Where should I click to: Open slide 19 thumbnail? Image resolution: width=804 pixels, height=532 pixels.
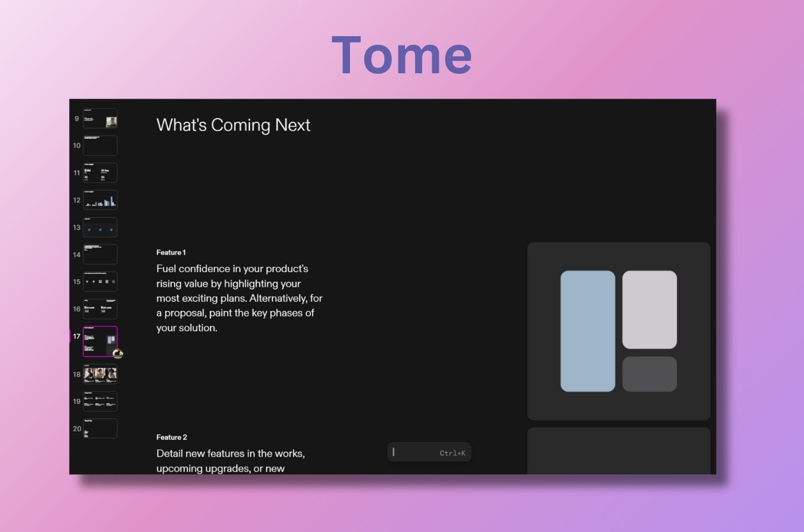click(100, 401)
